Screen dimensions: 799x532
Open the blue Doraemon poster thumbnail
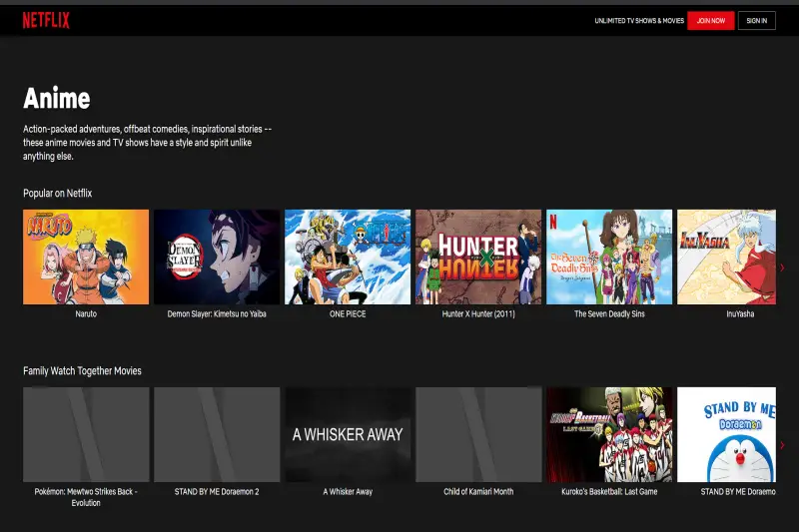click(727, 435)
